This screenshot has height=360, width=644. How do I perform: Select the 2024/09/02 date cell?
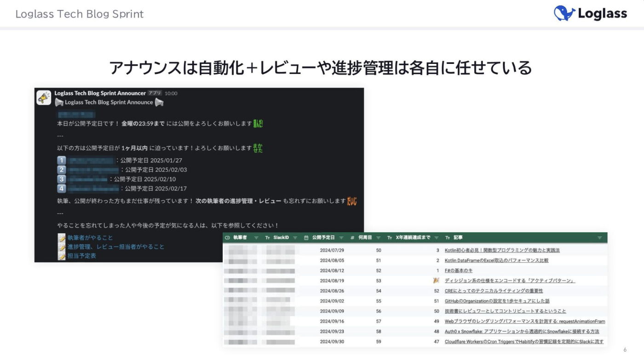tap(332, 301)
